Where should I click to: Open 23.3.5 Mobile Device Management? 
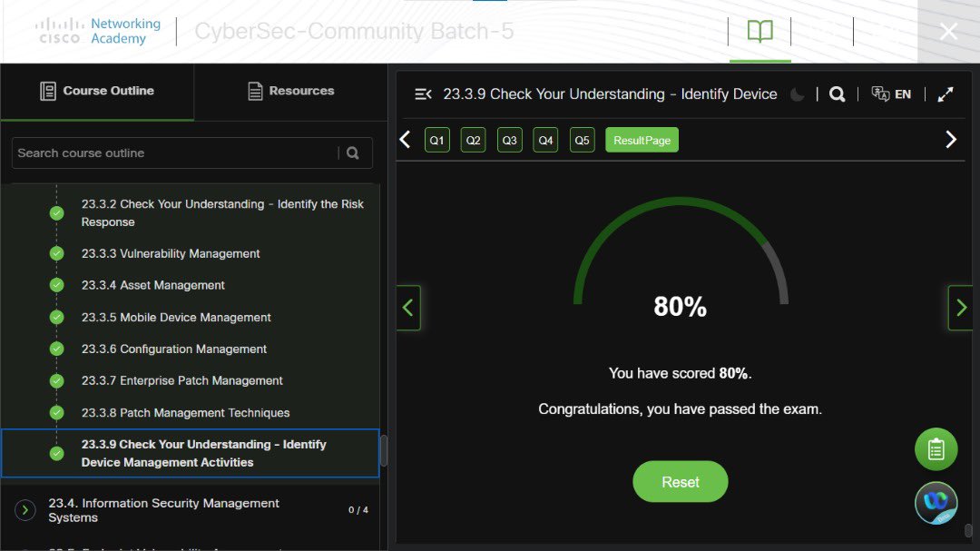[176, 317]
